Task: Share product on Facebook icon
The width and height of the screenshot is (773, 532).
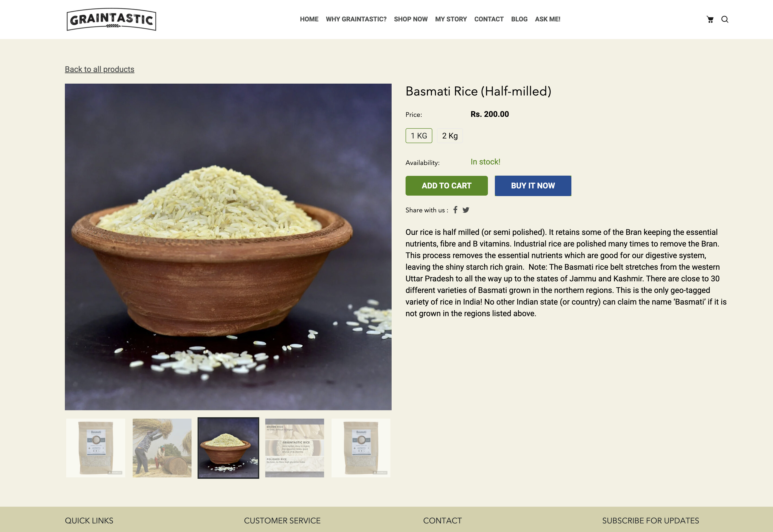Action: coord(455,210)
